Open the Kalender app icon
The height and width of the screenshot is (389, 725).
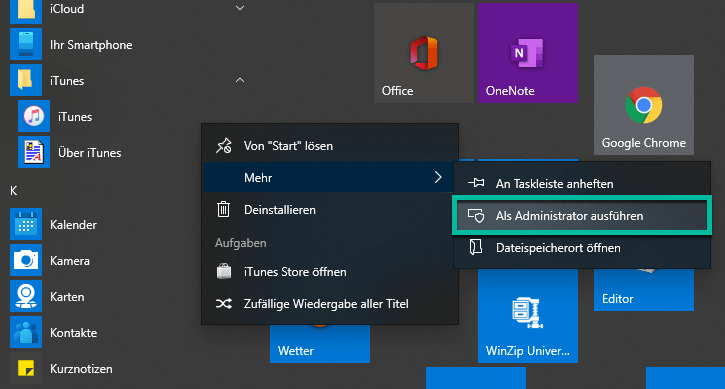(x=26, y=224)
